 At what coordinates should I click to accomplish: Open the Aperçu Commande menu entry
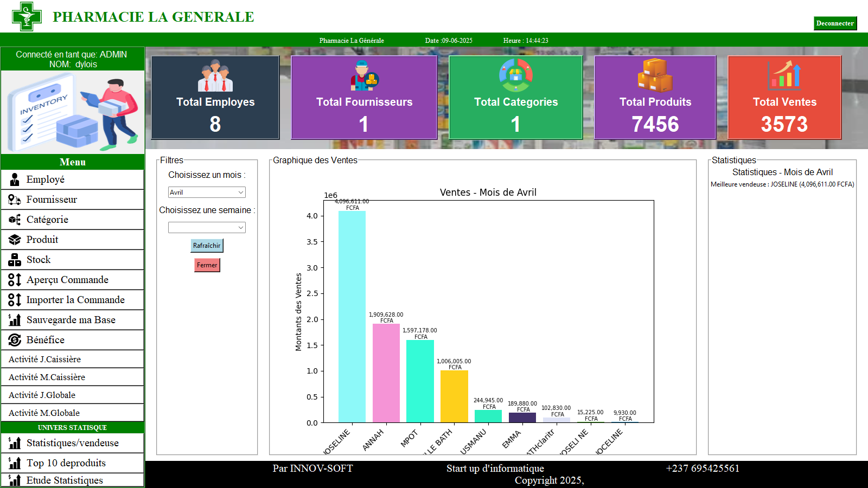[x=67, y=280]
